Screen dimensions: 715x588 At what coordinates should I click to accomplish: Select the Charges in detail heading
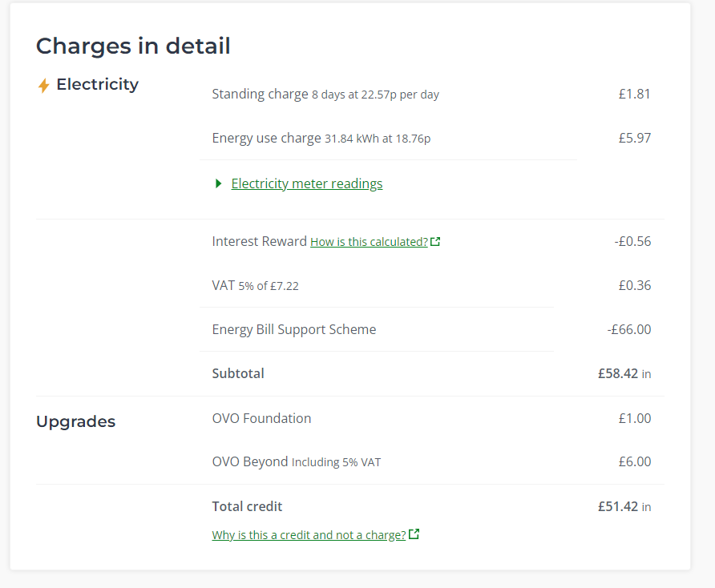(x=133, y=46)
